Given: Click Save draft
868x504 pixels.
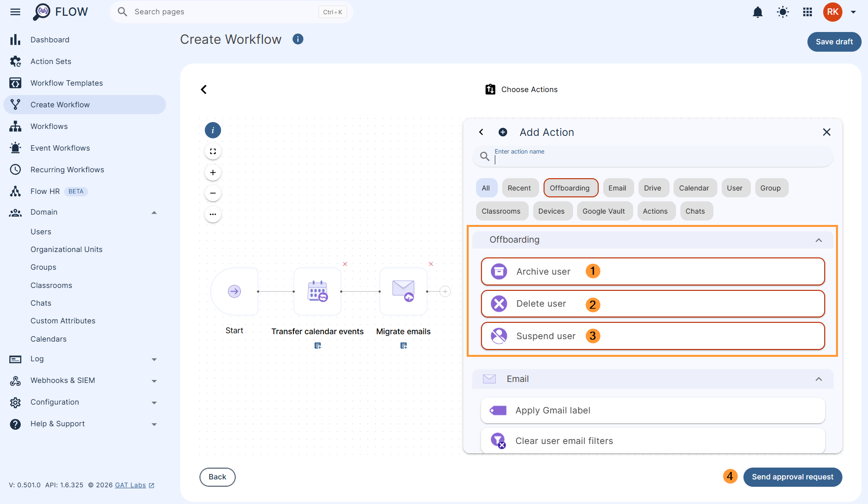Looking at the screenshot, I should 834,42.
